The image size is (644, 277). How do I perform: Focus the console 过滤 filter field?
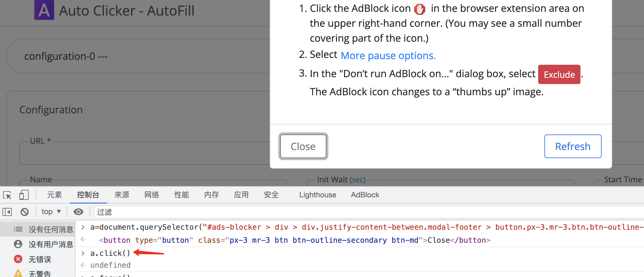369,212
